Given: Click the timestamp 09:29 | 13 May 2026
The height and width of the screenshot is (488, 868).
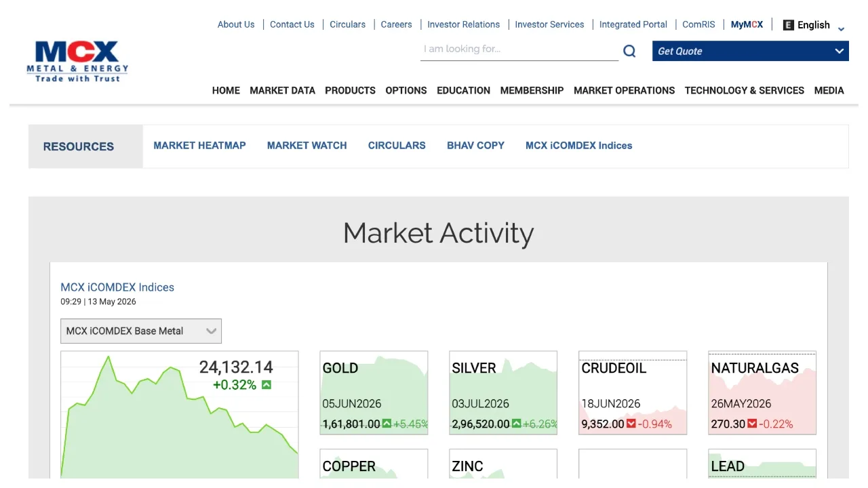Looking at the screenshot, I should (x=98, y=302).
